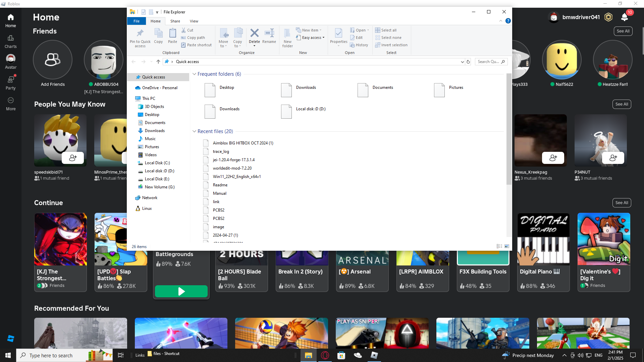This screenshot has height=362, width=644.
Task: Click the Delete icon in the ribbon
Action: (x=254, y=33)
